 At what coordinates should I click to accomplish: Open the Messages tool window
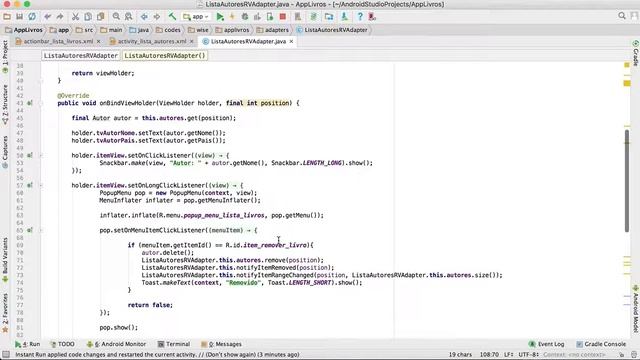(221, 344)
